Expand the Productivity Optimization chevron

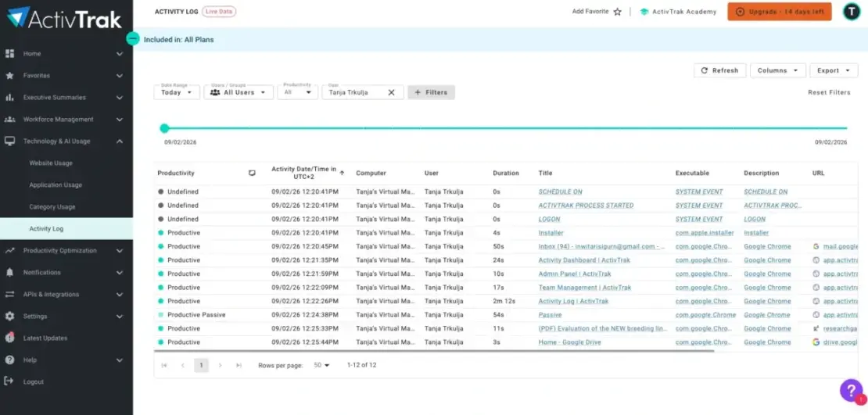click(x=120, y=251)
